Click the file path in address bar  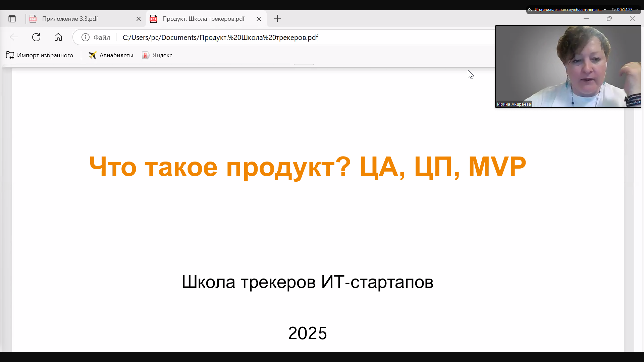(x=220, y=37)
